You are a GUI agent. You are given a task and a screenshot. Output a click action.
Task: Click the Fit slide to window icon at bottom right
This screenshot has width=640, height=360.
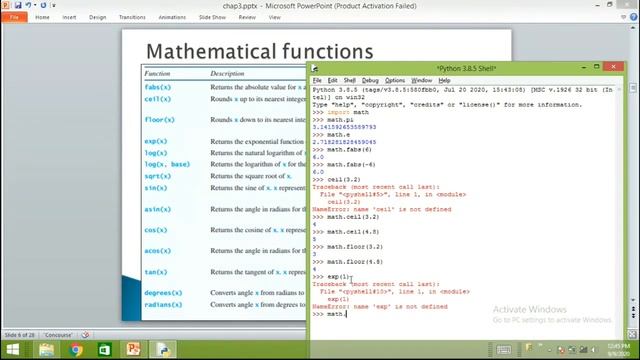[x=632, y=335]
